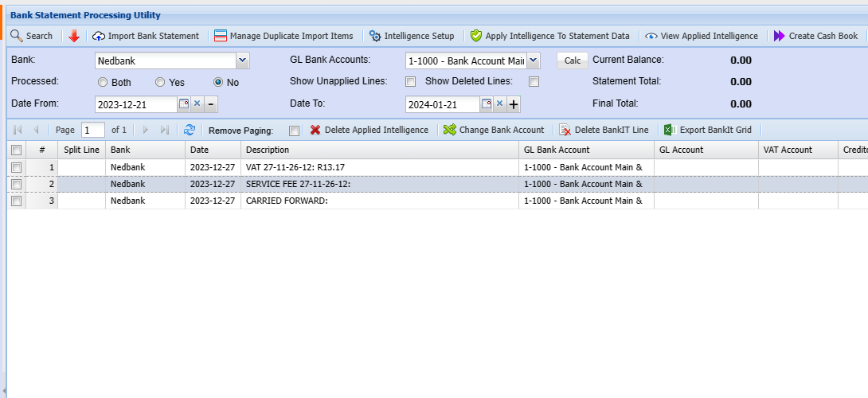Clear the Date From value
The width and height of the screenshot is (868, 398).
(197, 103)
